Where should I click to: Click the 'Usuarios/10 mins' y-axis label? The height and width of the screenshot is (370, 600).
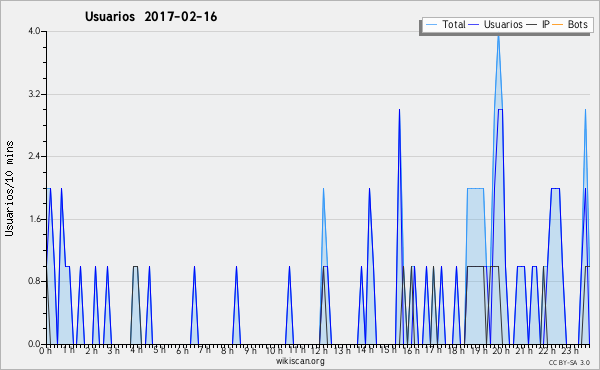click(9, 188)
